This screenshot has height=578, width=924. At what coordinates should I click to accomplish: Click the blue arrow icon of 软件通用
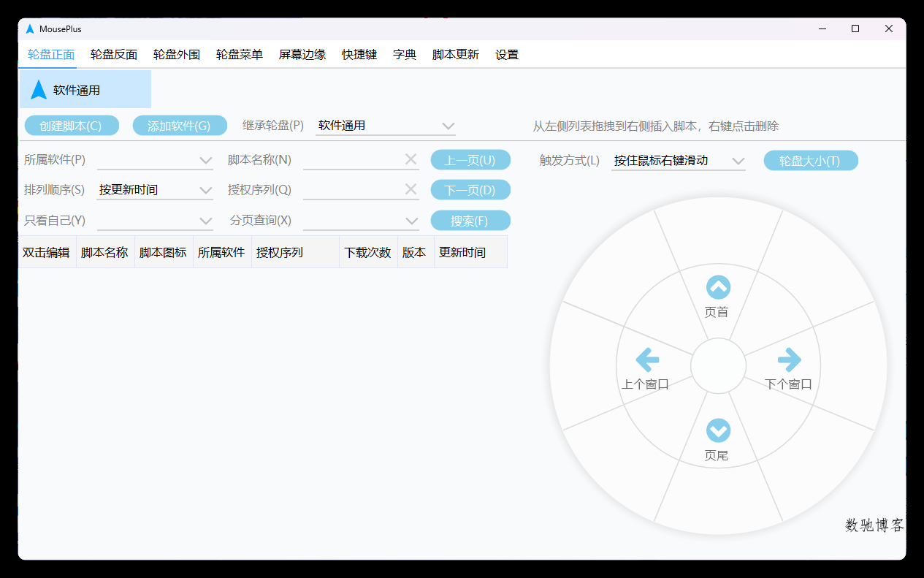click(39, 90)
